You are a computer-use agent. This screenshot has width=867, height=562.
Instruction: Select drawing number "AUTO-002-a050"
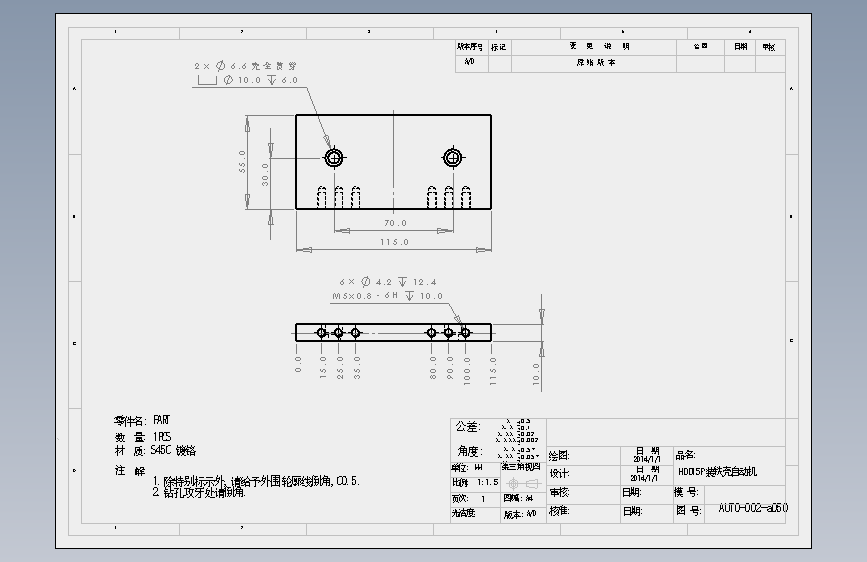coord(753,508)
